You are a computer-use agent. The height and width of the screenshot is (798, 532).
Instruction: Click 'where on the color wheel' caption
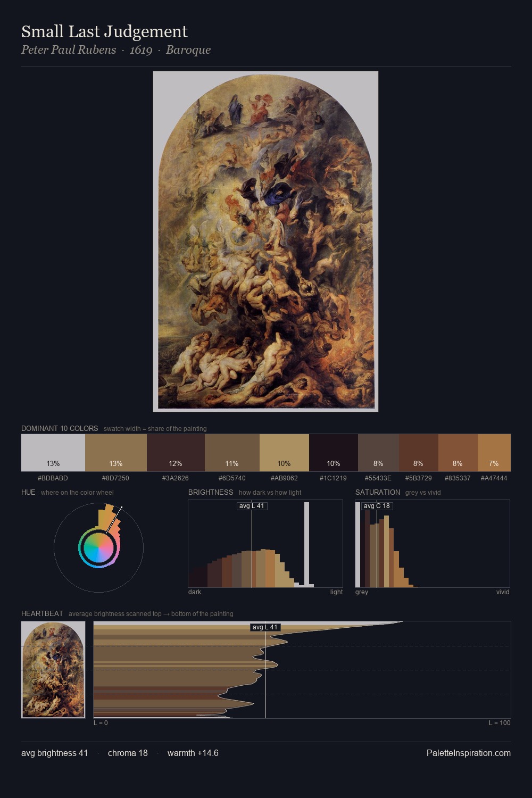(x=77, y=492)
